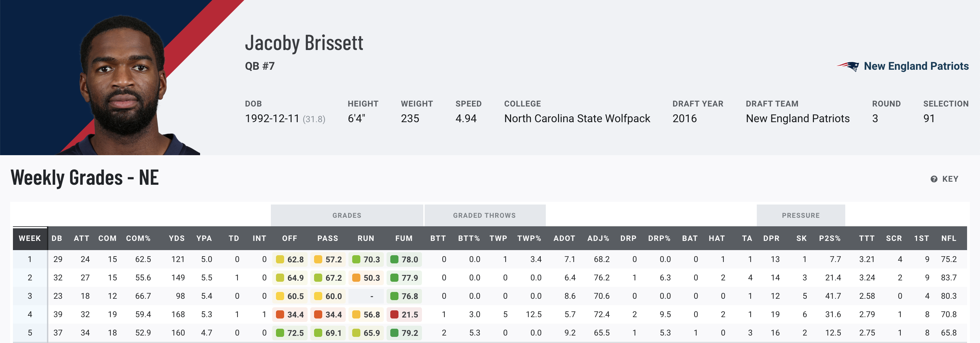The height and width of the screenshot is (343, 980).
Task: Sort by PASS grade column header
Action: [x=328, y=239]
